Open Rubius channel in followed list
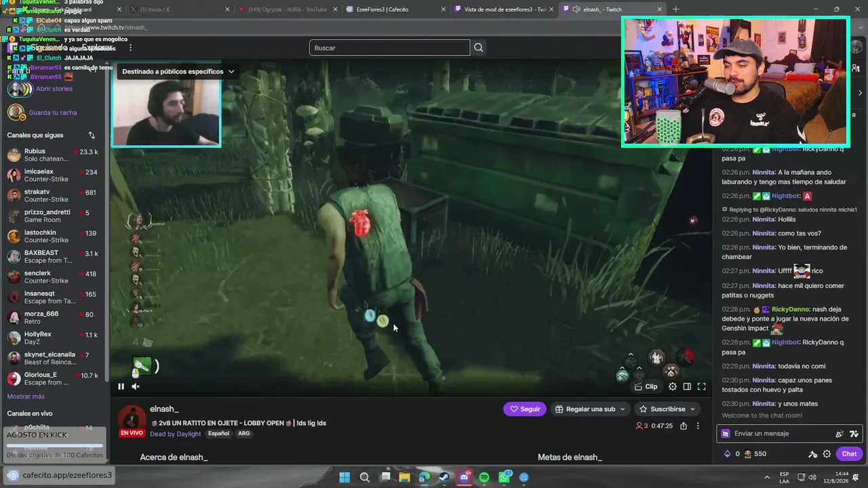Image resolution: width=868 pixels, height=488 pixels. (x=54, y=155)
